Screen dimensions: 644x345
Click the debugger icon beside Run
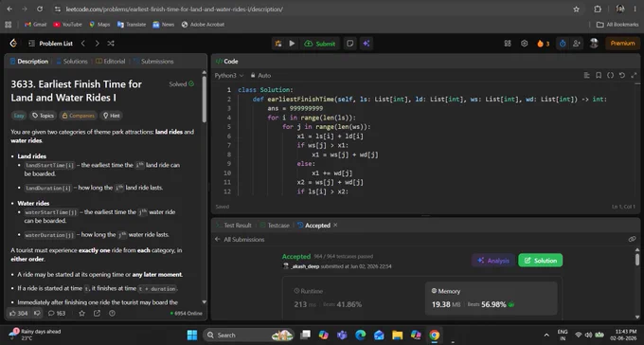coord(278,44)
